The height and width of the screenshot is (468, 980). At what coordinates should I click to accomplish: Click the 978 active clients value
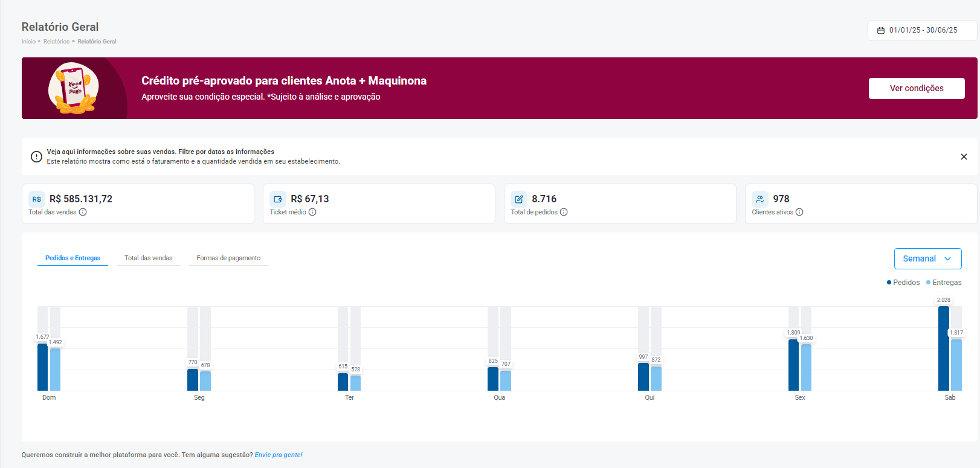(x=781, y=199)
